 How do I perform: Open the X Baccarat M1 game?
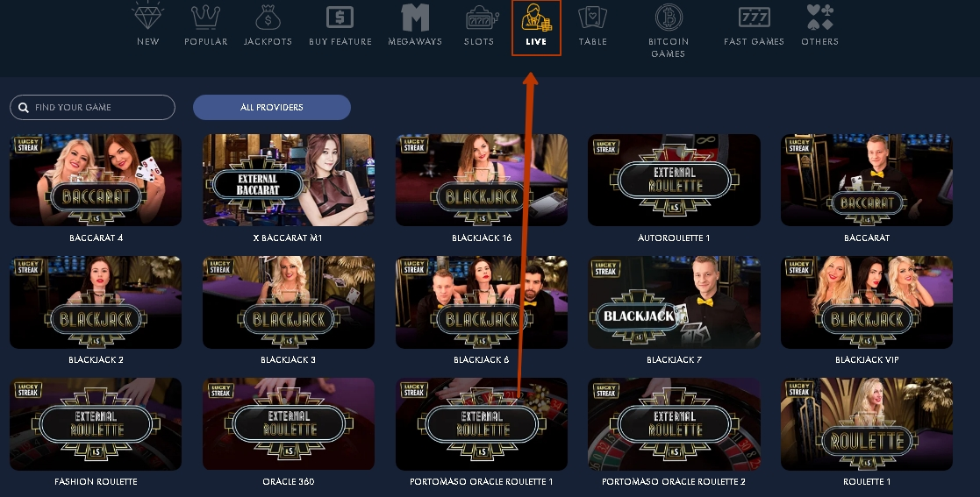pyautogui.click(x=288, y=180)
